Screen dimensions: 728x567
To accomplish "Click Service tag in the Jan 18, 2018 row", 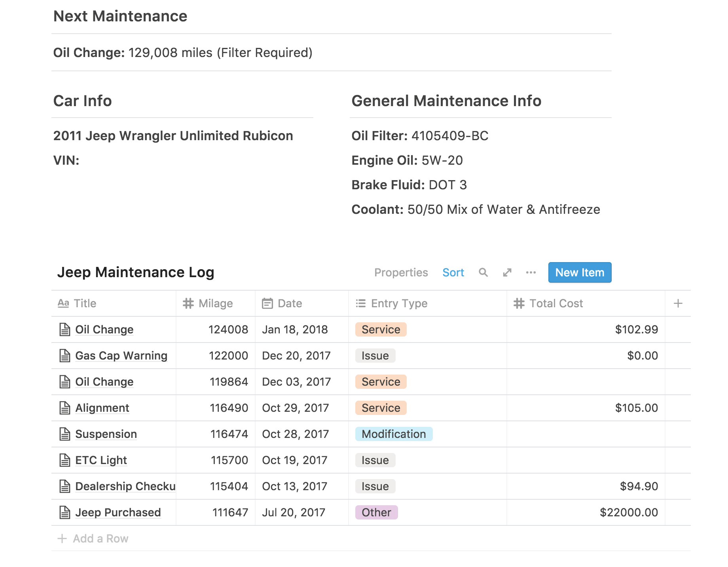I will pos(381,329).
